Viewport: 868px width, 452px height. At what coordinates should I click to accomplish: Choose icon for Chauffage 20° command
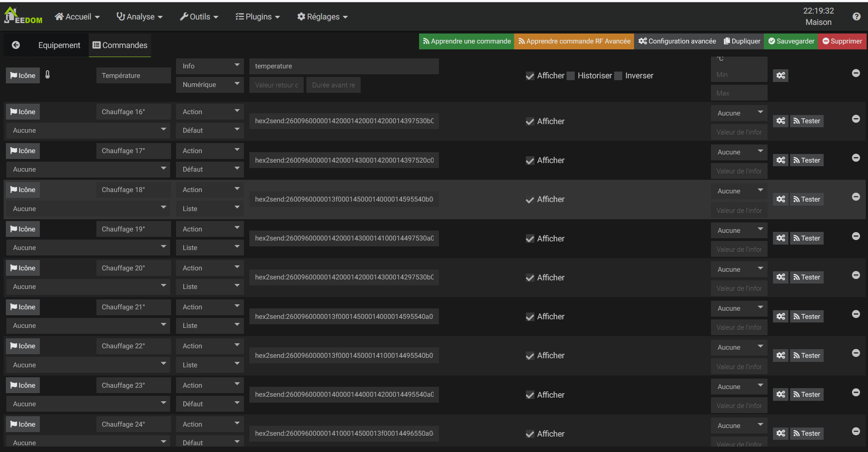point(23,268)
